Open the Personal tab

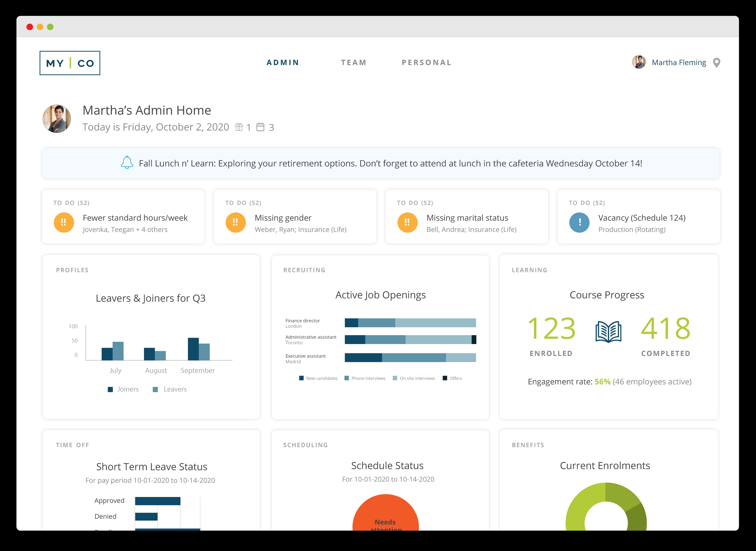pyautogui.click(x=426, y=63)
